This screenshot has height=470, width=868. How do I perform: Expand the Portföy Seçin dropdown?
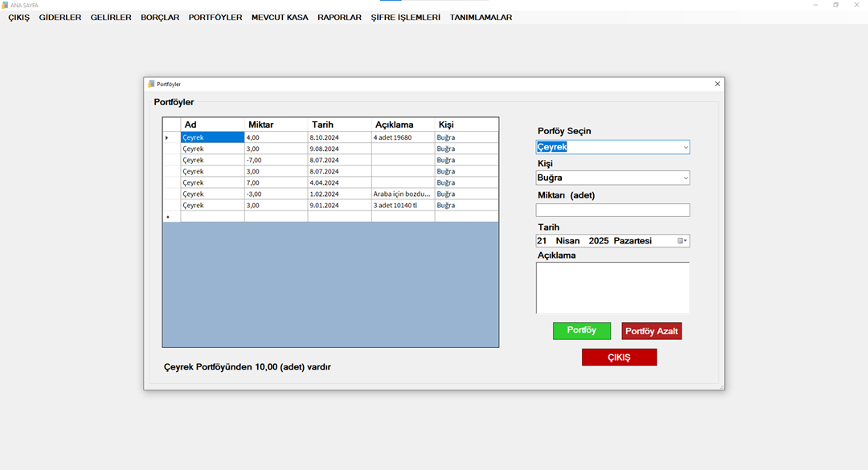[x=685, y=148]
